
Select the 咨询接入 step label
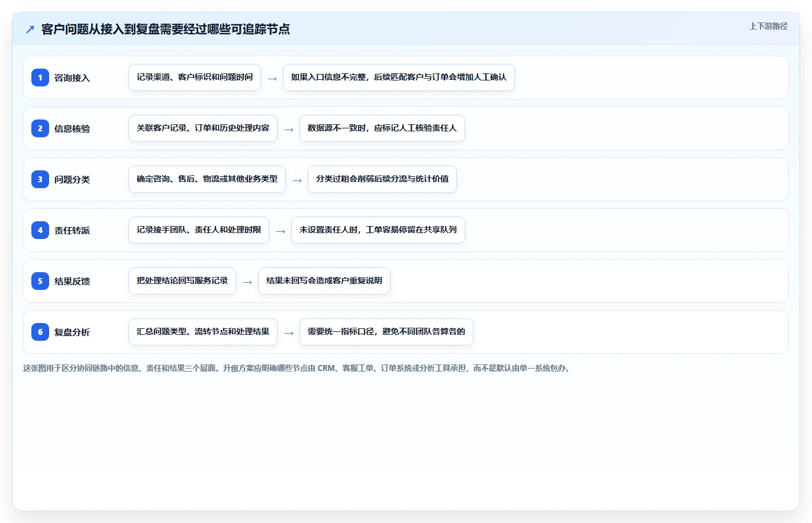(72, 78)
